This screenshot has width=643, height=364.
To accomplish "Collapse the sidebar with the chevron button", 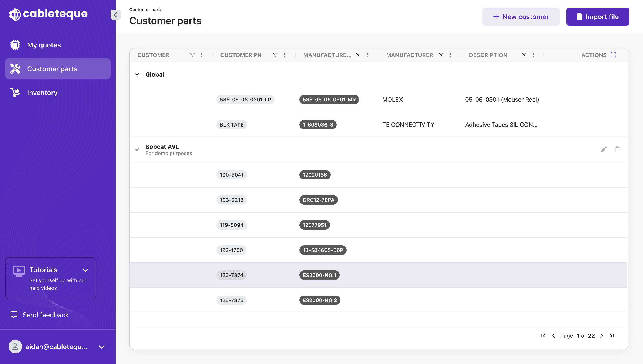I will [115, 15].
